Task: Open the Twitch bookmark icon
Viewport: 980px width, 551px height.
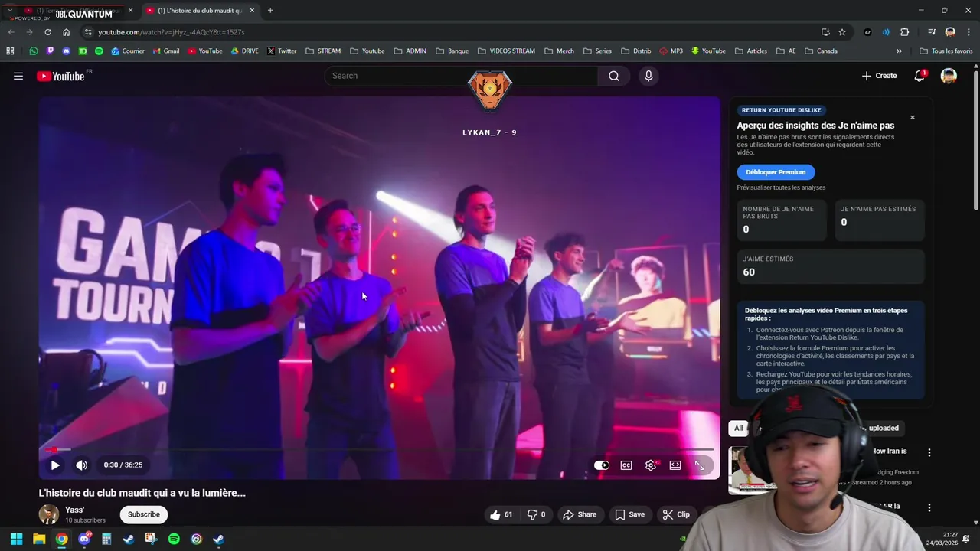Action: coord(50,51)
